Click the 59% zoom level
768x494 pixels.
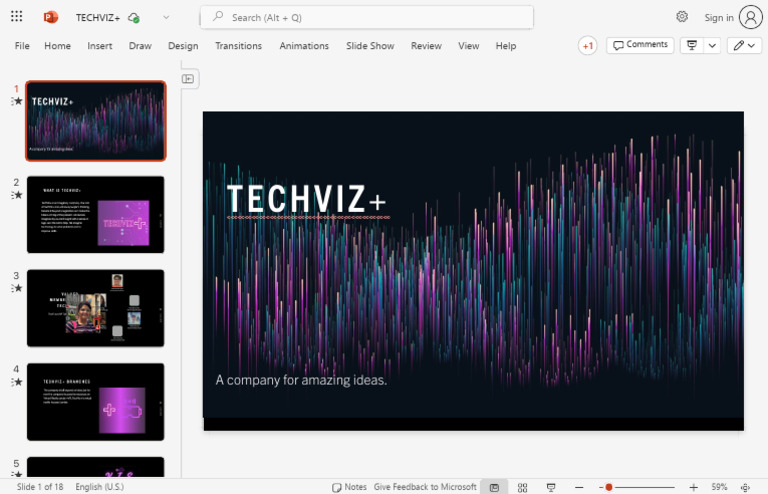pyautogui.click(x=719, y=487)
